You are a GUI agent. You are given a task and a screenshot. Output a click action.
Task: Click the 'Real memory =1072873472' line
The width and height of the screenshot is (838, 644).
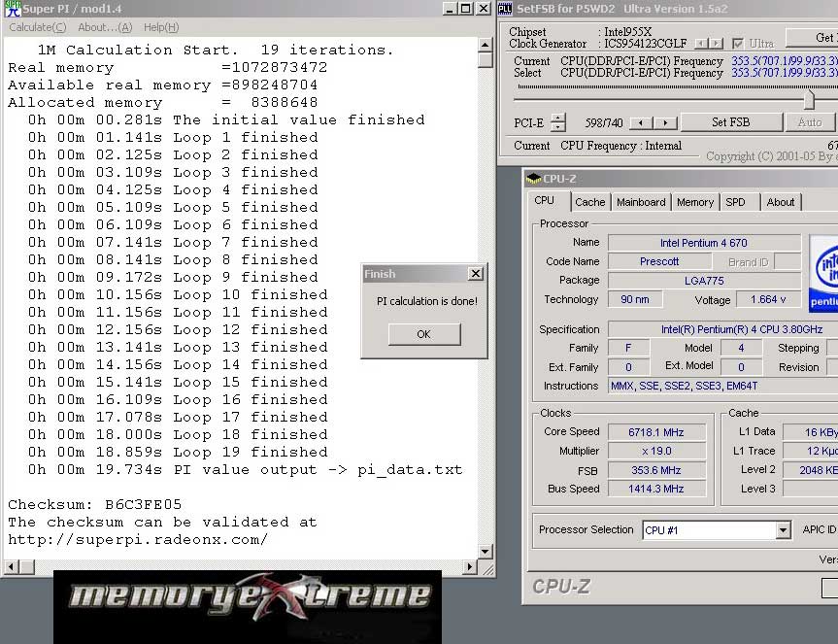coord(167,67)
